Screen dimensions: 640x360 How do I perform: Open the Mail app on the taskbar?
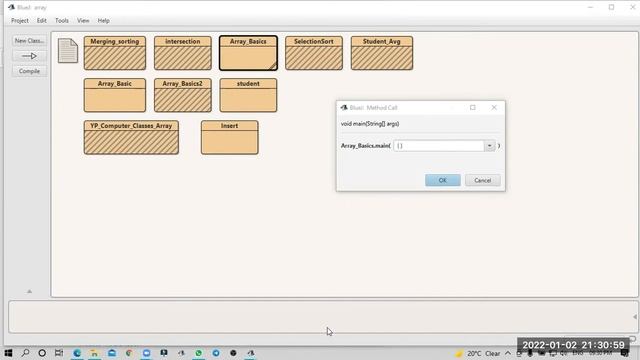pyautogui.click(x=112, y=353)
